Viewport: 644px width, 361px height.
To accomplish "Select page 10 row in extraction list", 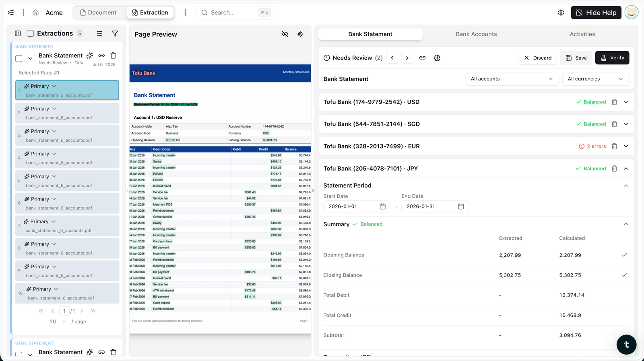I will point(67,293).
